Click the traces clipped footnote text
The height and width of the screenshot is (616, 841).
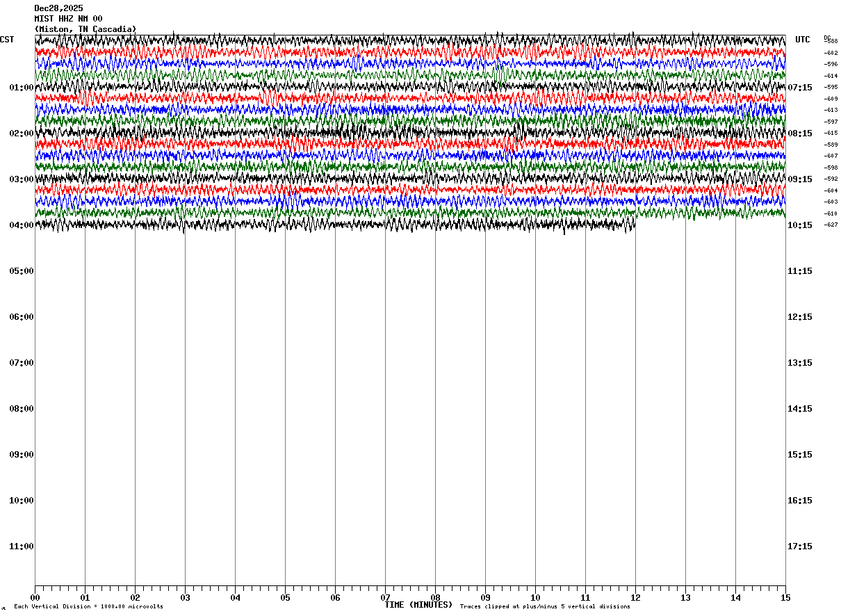tap(545, 607)
